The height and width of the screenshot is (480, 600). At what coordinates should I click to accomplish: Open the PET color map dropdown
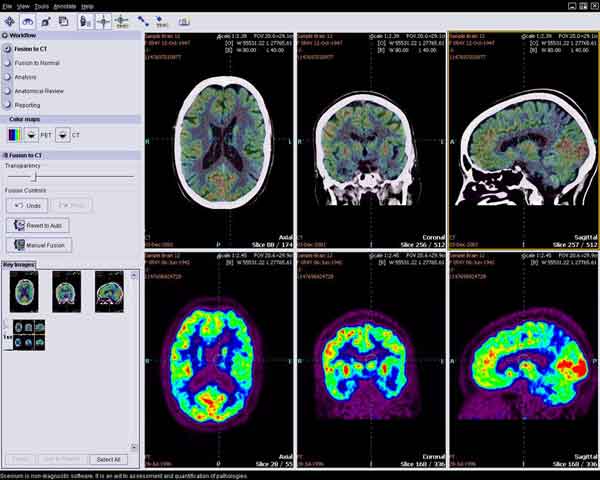(31, 133)
